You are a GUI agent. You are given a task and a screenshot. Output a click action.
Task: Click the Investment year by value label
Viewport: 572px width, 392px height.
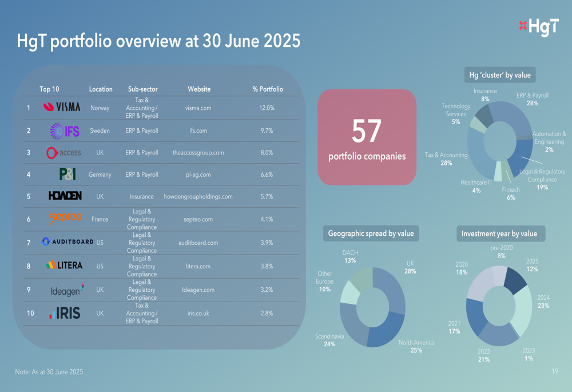(x=499, y=233)
